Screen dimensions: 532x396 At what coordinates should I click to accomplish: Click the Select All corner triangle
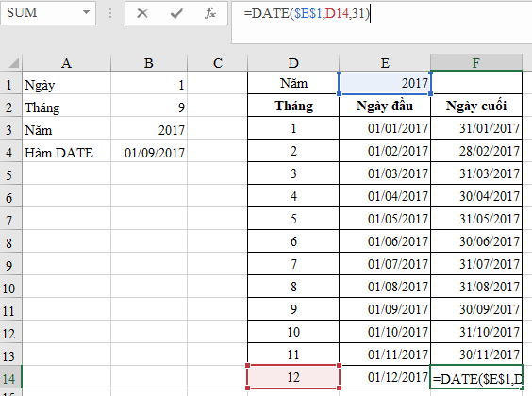click(13, 63)
